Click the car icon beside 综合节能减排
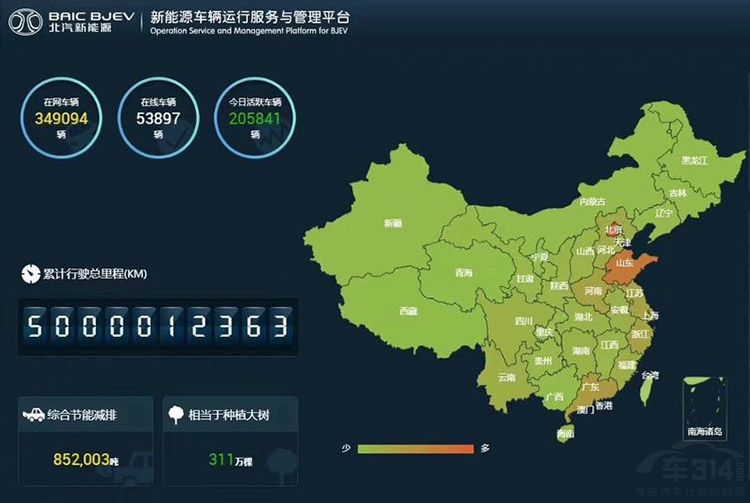This screenshot has height=503, width=750. coord(32,414)
